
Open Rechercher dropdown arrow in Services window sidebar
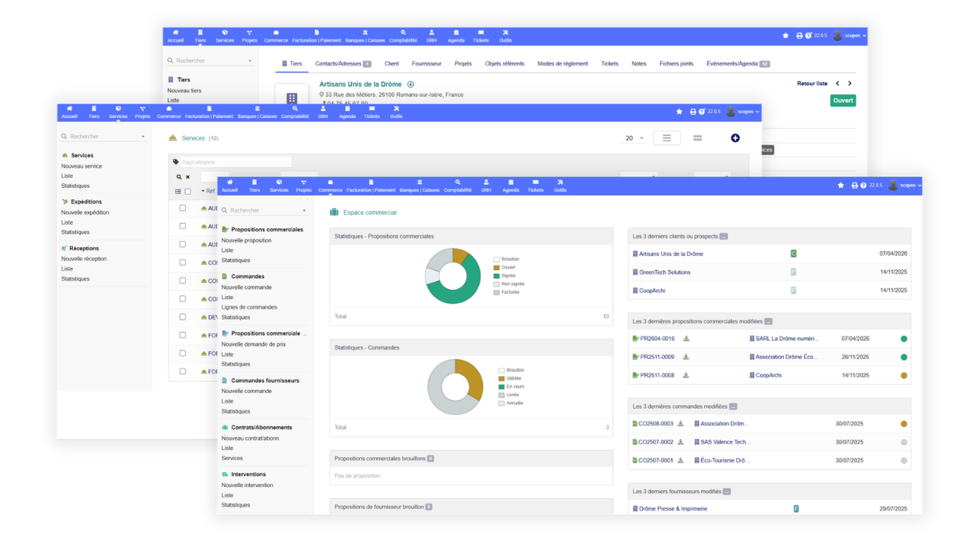click(143, 137)
